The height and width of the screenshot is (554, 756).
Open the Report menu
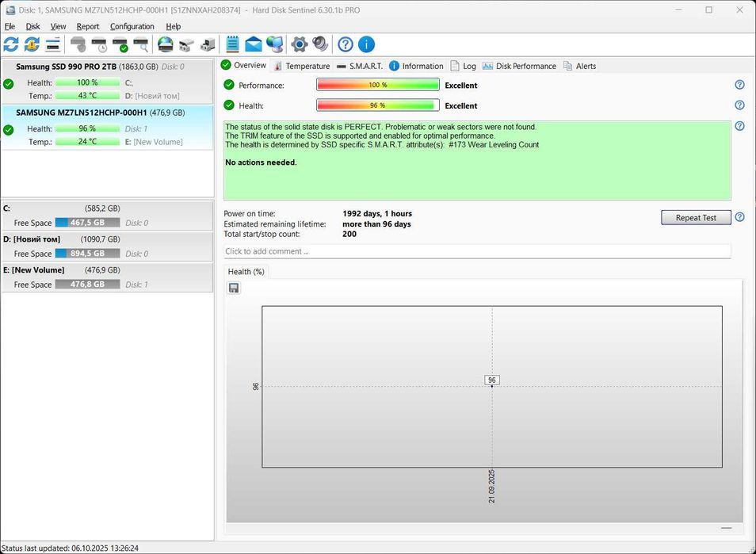tap(88, 26)
